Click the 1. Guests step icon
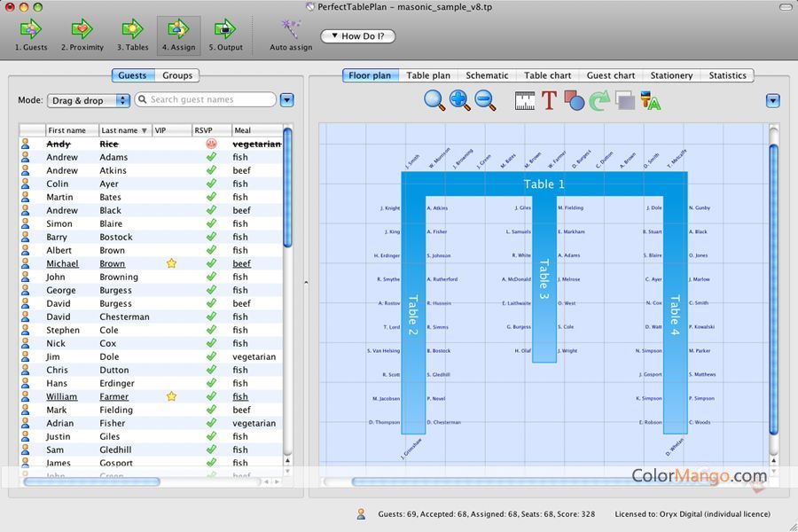 pyautogui.click(x=31, y=29)
